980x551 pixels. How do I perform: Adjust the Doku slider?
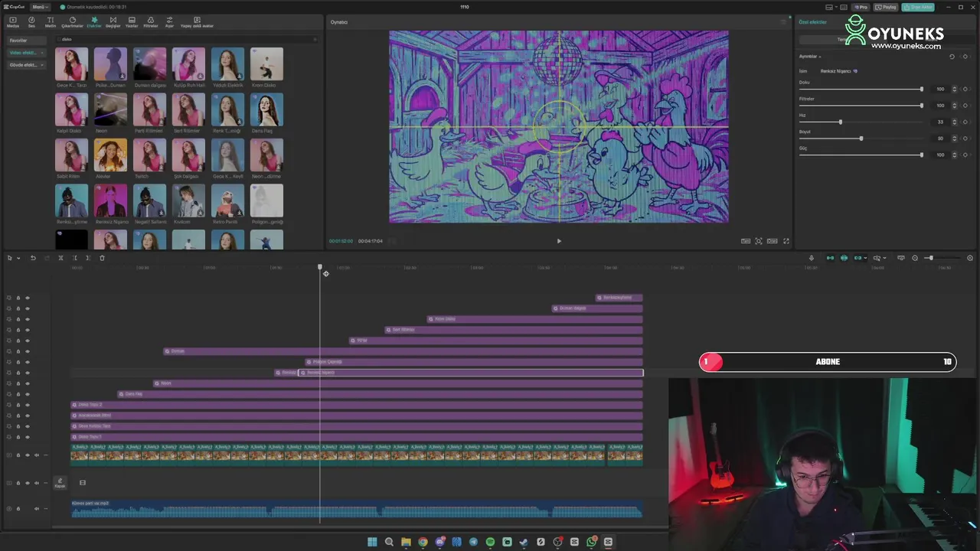point(861,90)
